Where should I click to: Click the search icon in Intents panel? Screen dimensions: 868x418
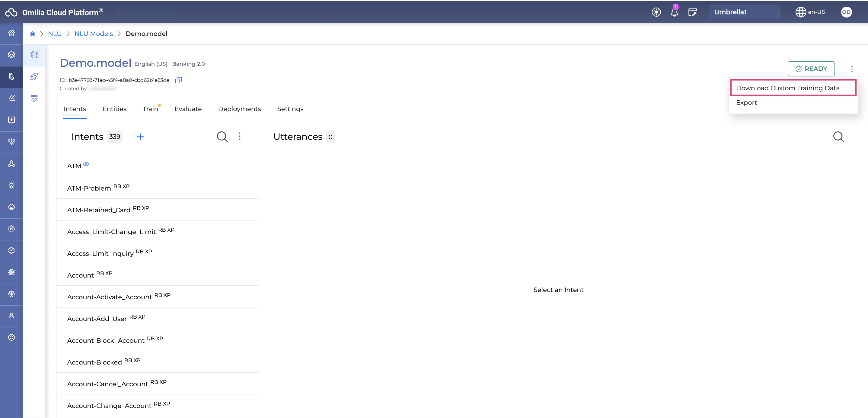[222, 137]
